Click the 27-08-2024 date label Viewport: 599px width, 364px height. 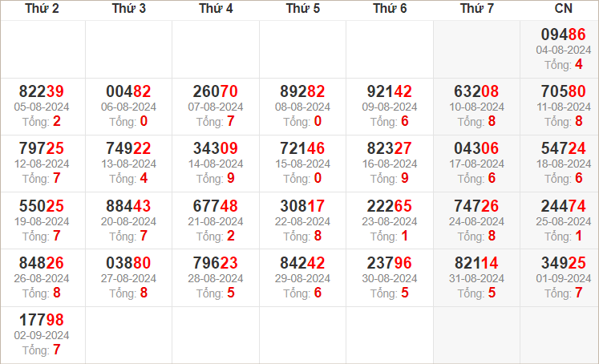click(129, 278)
